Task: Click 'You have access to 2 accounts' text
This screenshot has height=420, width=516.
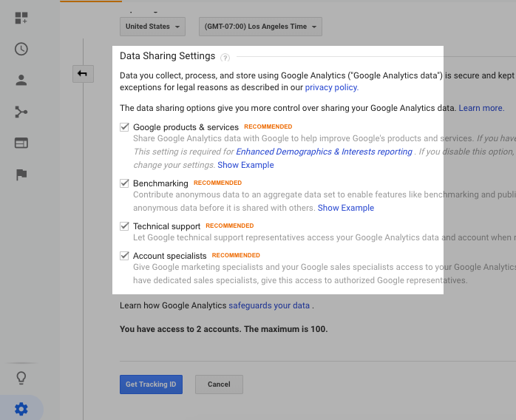Action: (223, 329)
